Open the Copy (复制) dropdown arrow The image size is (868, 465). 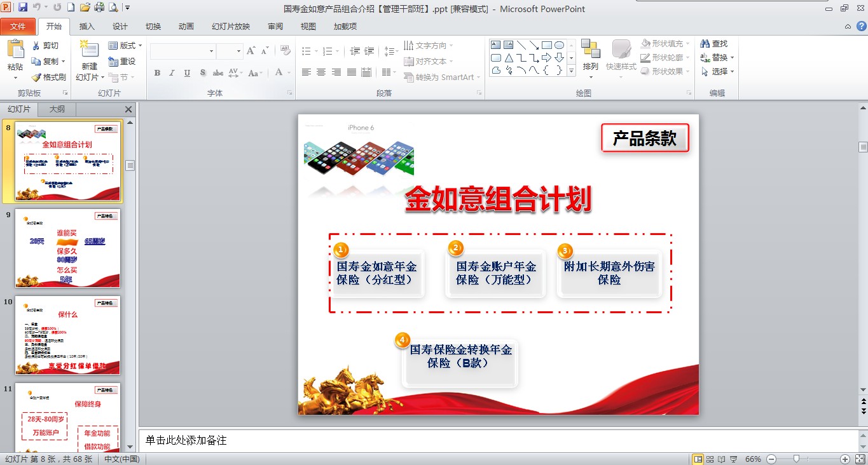pyautogui.click(x=63, y=62)
